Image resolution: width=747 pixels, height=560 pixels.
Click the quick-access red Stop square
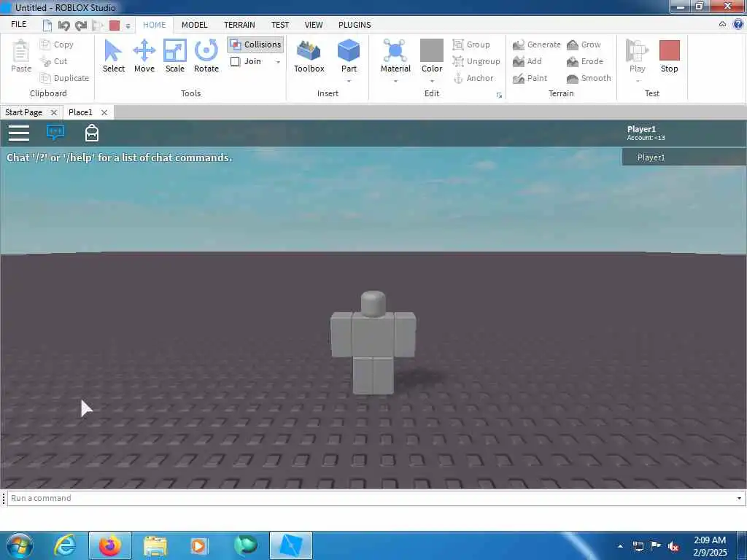(115, 26)
